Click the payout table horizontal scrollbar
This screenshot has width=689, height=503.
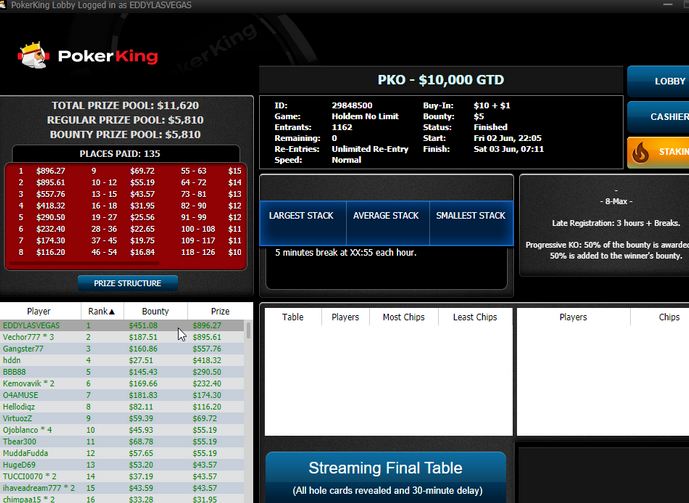point(84,263)
